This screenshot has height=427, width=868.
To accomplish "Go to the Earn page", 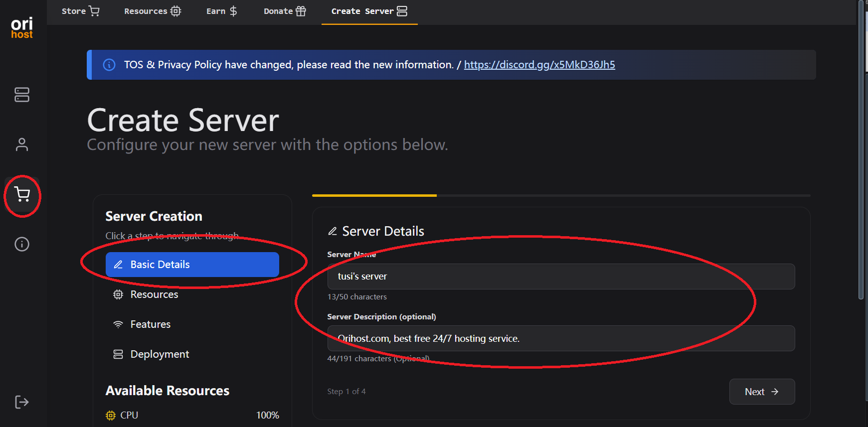I will tap(221, 11).
